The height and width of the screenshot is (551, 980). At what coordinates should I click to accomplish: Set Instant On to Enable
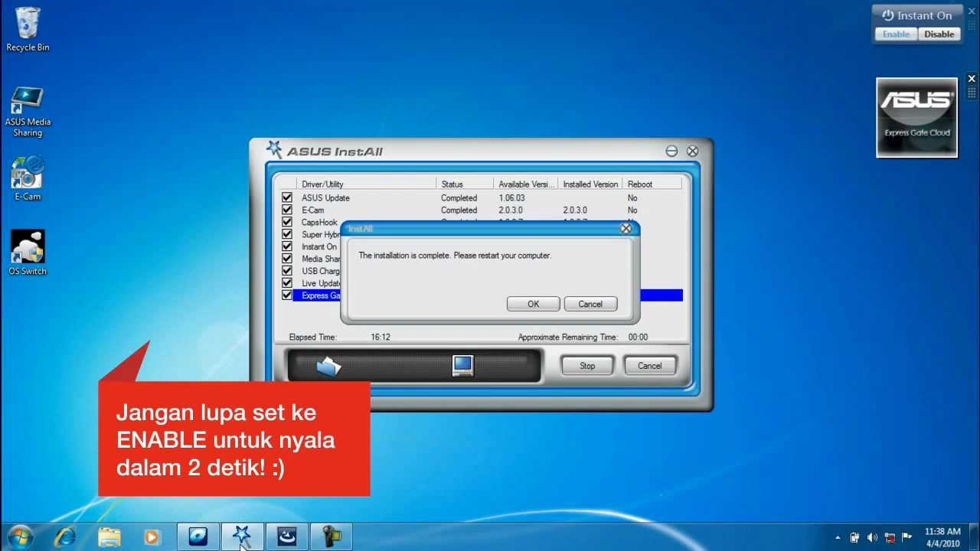(896, 34)
